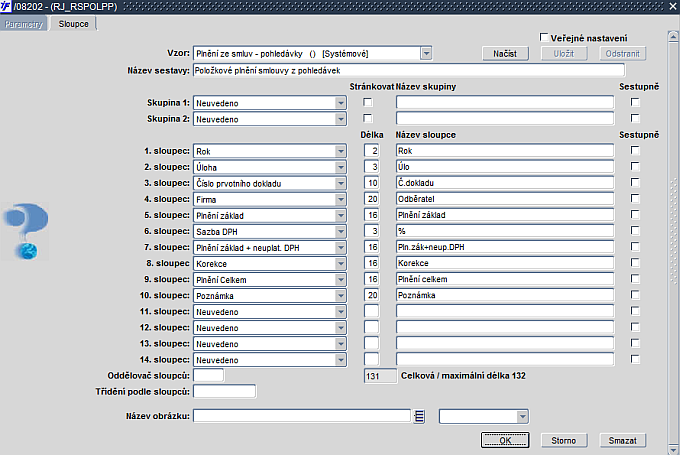Screen dimensions: 680x455
Task: Switch to the Parametry tab
Action: pos(24,24)
